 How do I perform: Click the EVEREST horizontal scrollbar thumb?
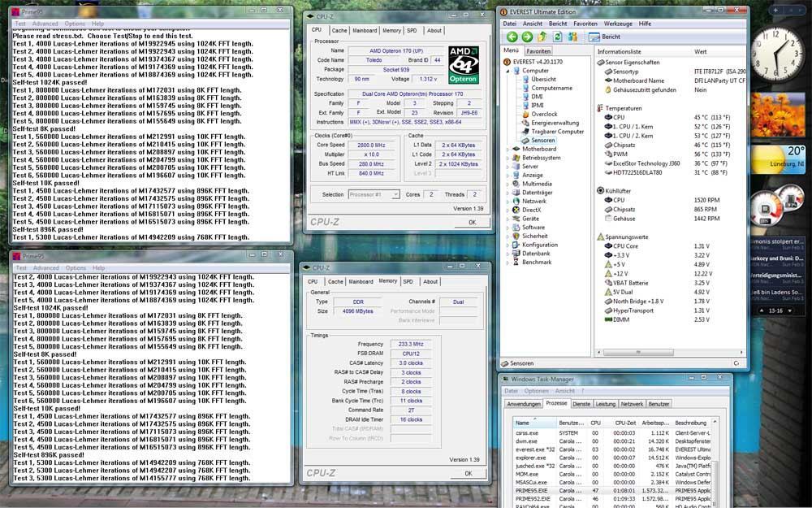coord(638,353)
